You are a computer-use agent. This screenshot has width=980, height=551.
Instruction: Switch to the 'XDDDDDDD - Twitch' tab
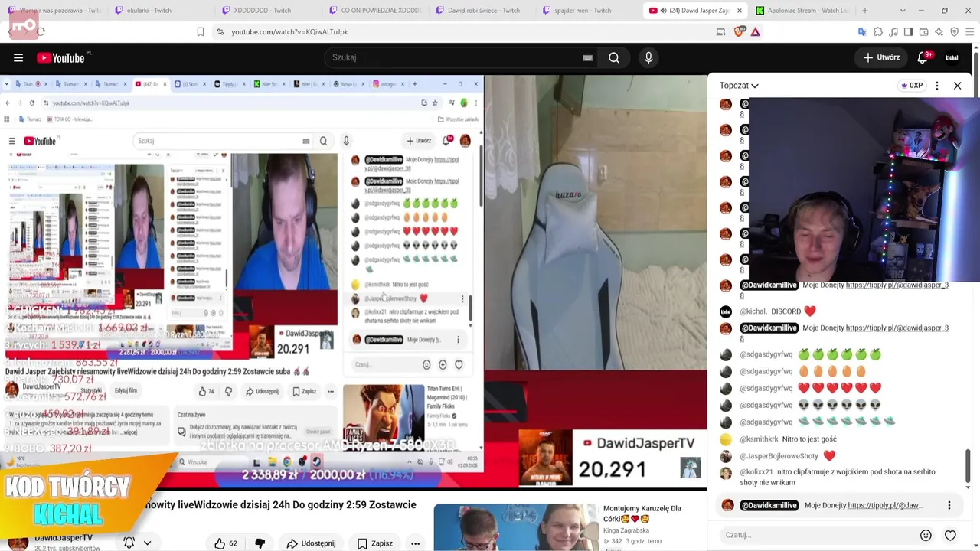click(x=265, y=11)
